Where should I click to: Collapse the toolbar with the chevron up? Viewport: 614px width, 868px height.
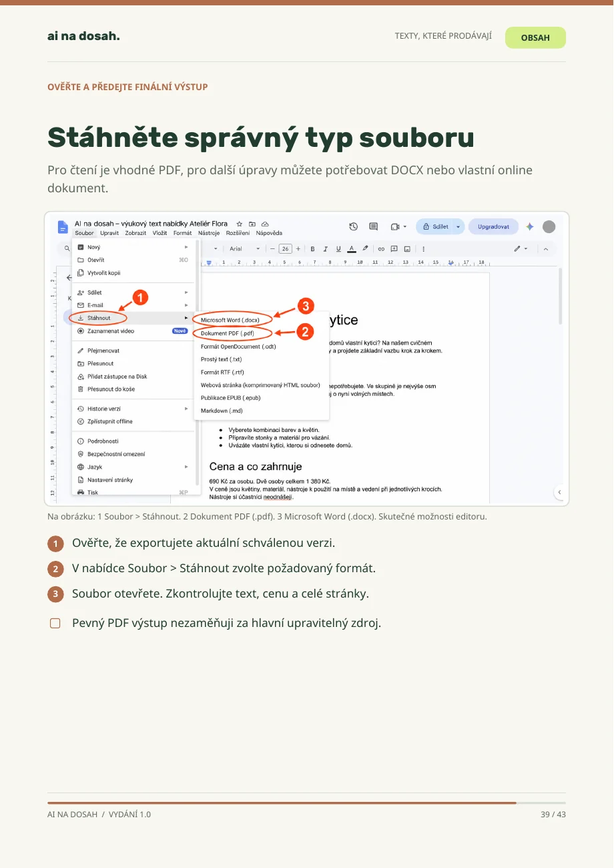546,248
